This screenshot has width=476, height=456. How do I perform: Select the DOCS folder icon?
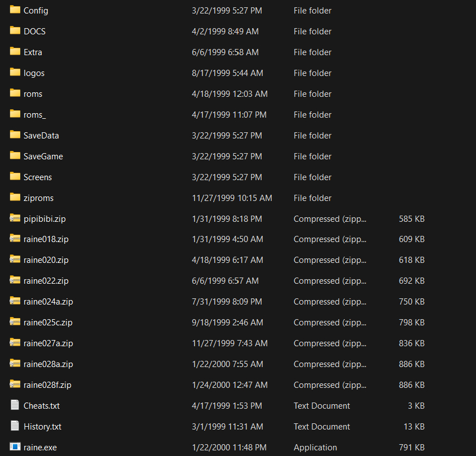[15, 31]
